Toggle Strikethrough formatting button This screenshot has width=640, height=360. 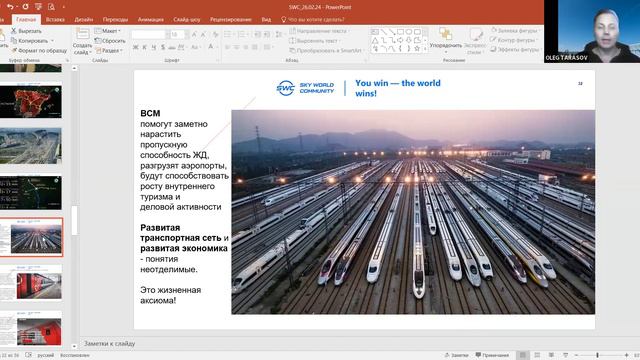(x=172, y=47)
